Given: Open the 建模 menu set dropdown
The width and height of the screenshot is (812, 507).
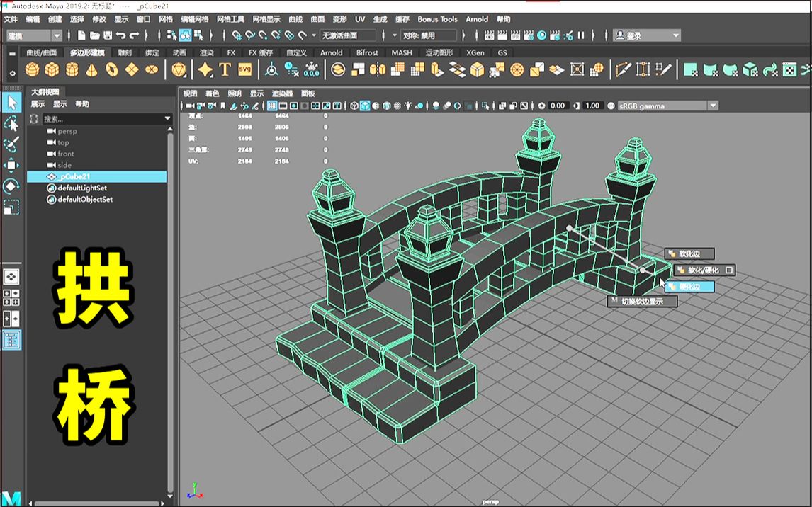Looking at the screenshot, I should (x=35, y=35).
